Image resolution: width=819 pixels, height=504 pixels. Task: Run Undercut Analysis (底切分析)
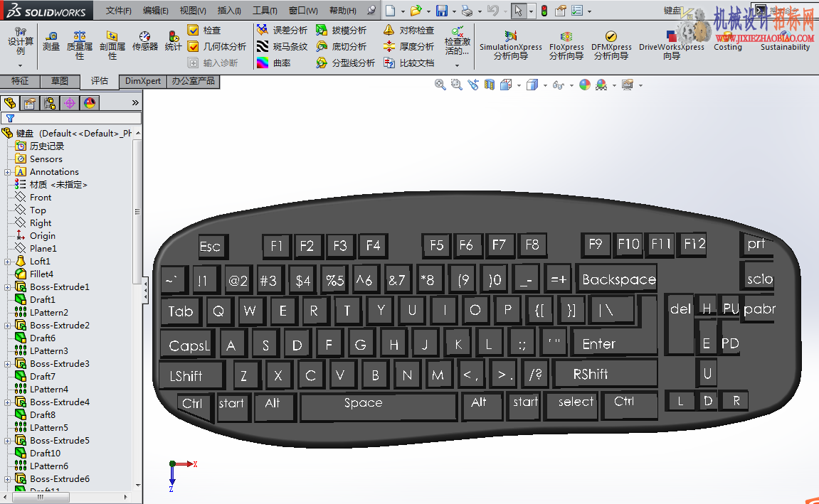[x=341, y=46]
